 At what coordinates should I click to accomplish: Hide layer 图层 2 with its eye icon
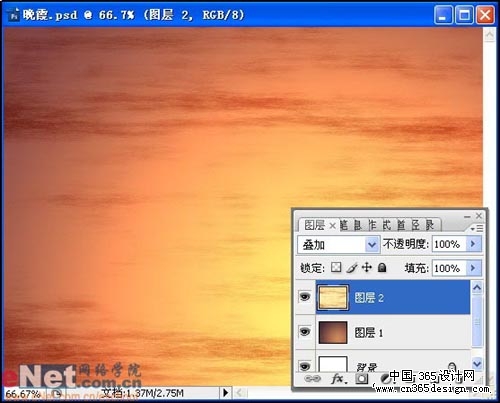pyautogui.click(x=305, y=297)
